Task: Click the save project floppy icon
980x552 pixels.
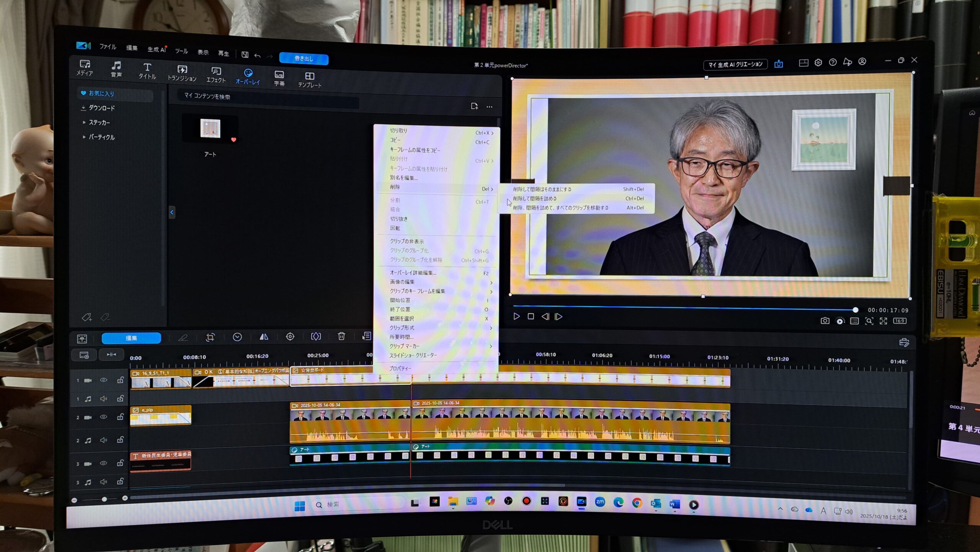Action: pos(245,55)
